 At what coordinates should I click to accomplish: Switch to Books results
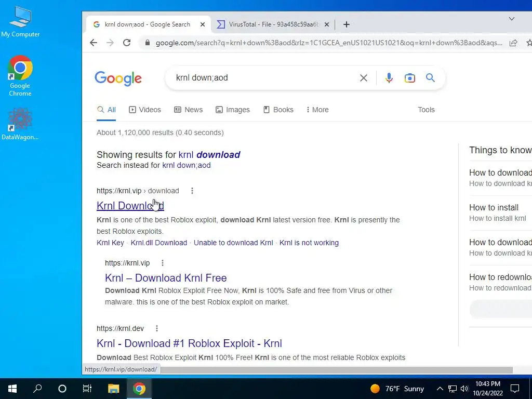click(278, 110)
